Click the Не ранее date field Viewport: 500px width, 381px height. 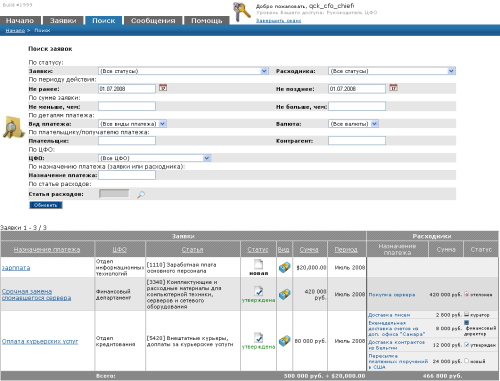click(x=127, y=89)
